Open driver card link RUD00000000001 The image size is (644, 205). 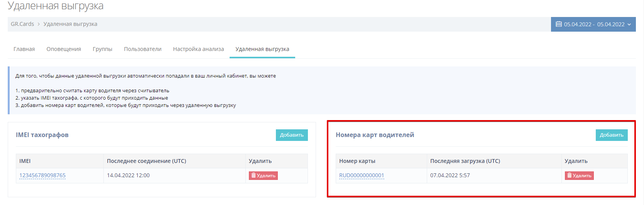pyautogui.click(x=362, y=175)
